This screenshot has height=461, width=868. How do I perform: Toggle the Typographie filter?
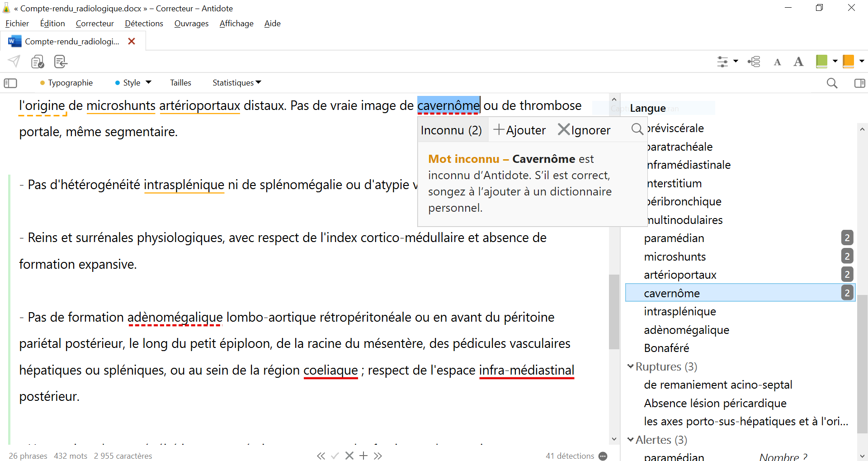click(66, 83)
